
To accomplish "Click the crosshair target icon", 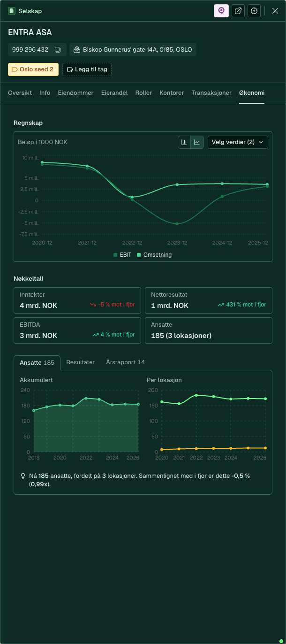I will click(x=254, y=11).
